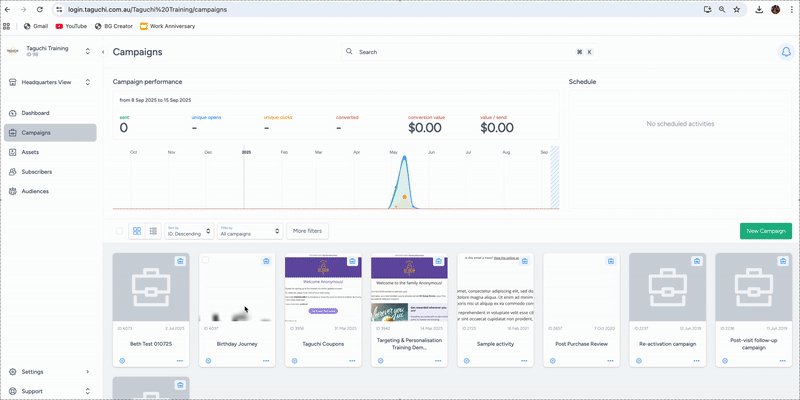Bookmark this page with the star icon
800x400 pixels.
coord(736,9)
